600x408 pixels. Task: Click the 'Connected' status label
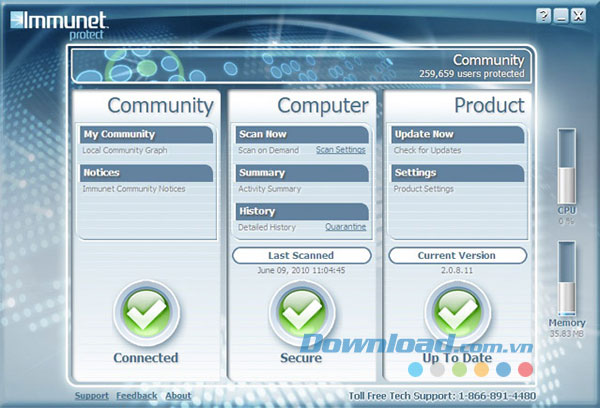(146, 357)
